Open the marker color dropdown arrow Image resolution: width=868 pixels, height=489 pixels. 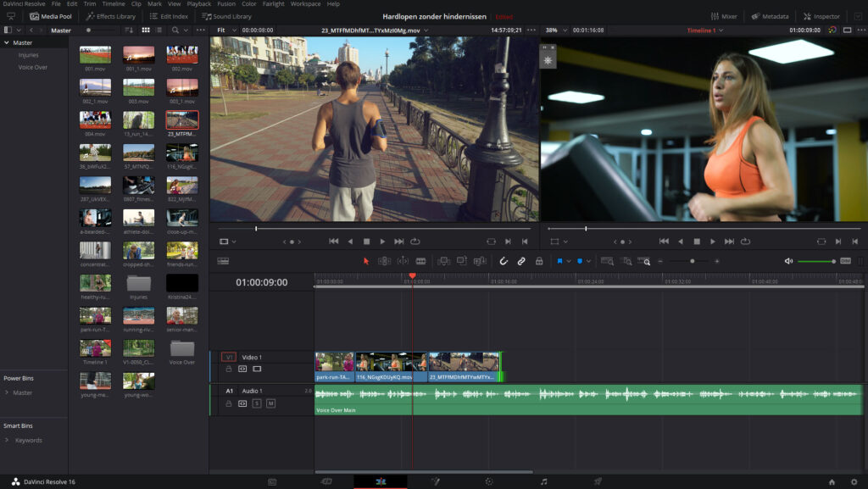pyautogui.click(x=588, y=261)
